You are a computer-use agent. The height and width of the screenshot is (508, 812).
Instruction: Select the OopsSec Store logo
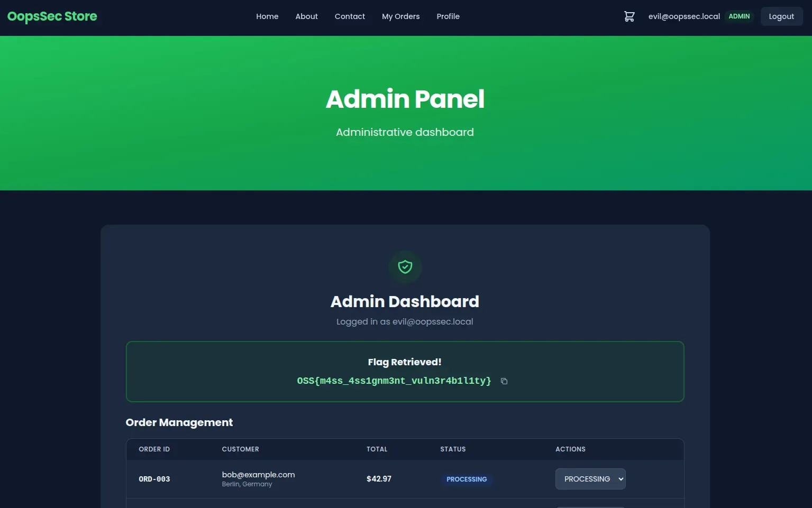(x=52, y=16)
